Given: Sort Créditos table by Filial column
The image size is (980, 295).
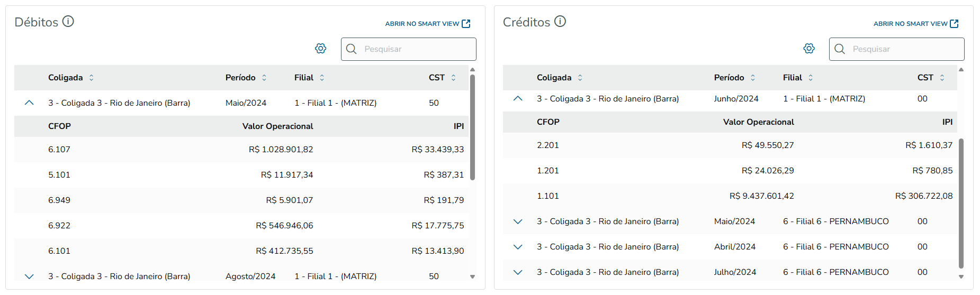Looking at the screenshot, I should 811,78.
